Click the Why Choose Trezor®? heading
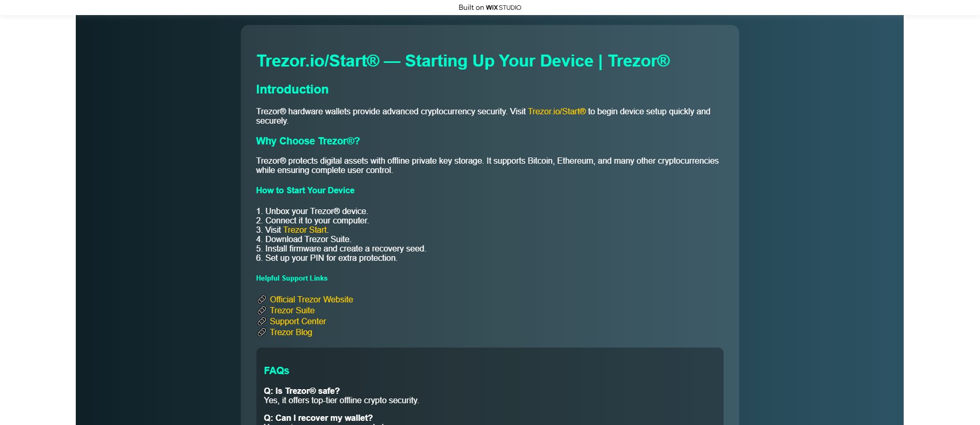Viewport: 980px width, 425px height. [x=308, y=141]
